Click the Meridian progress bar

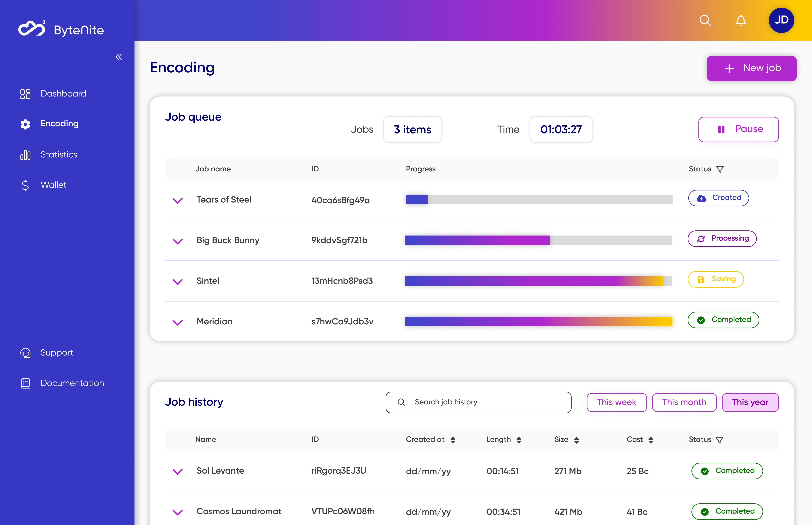539,322
